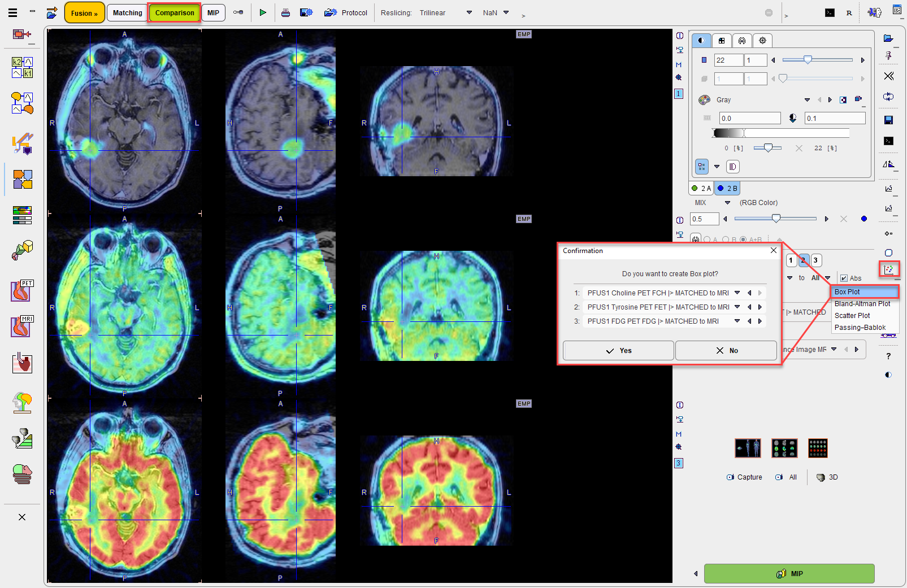Click the swap/cycle arrows icon in right strip
Screen dimensions: 907x588
click(x=888, y=97)
